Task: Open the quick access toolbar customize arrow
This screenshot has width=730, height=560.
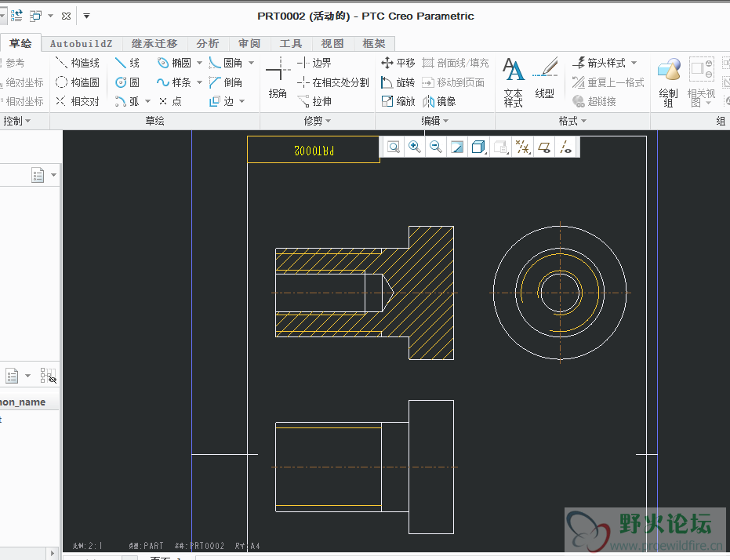Action: tap(86, 16)
